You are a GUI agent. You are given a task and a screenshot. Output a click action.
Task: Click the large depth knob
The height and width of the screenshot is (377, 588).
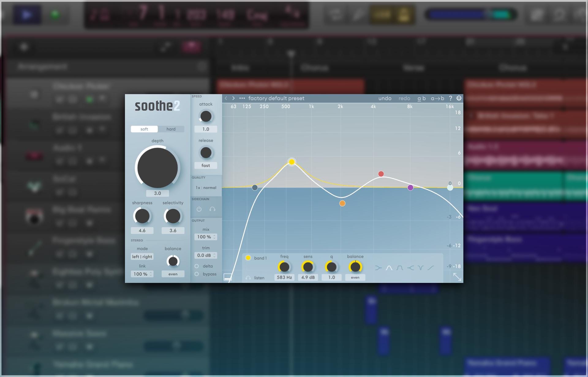coord(157,168)
